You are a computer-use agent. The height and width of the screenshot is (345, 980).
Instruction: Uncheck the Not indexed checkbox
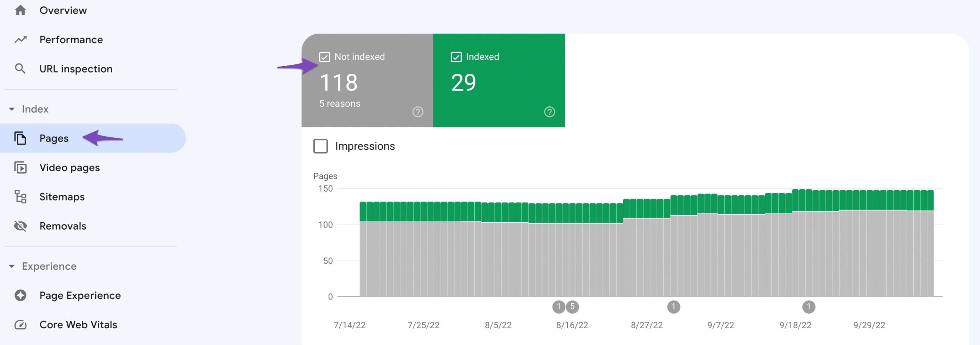324,57
